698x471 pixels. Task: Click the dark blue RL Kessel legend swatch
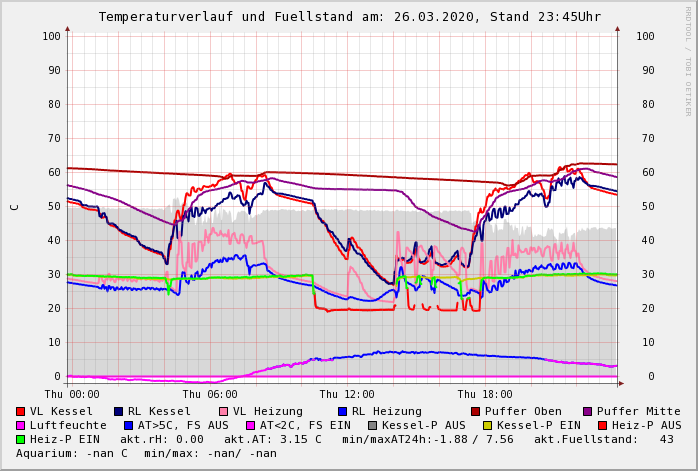[x=118, y=412]
